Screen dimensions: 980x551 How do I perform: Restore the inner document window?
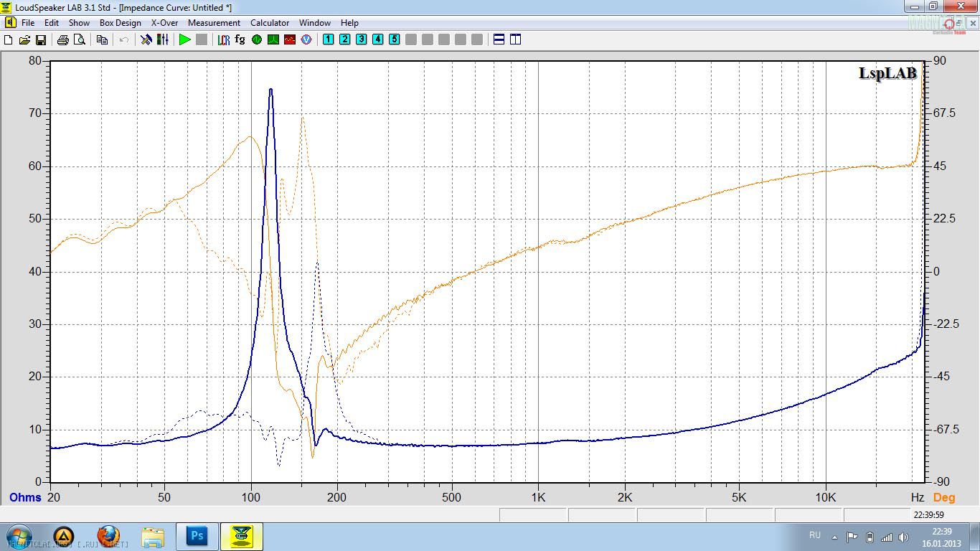click(958, 23)
